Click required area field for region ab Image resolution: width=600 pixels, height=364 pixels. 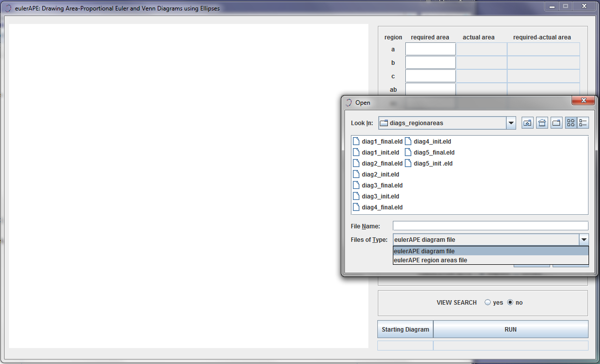click(x=430, y=89)
